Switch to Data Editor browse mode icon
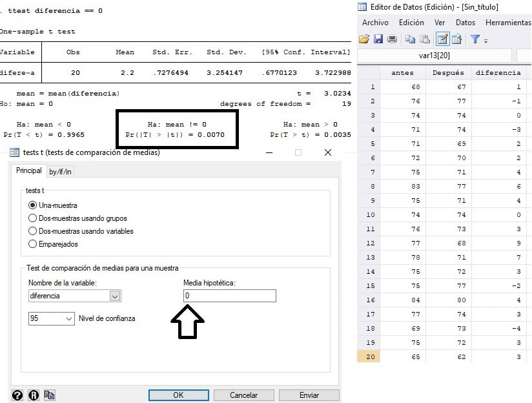532x403 pixels. coord(457,39)
